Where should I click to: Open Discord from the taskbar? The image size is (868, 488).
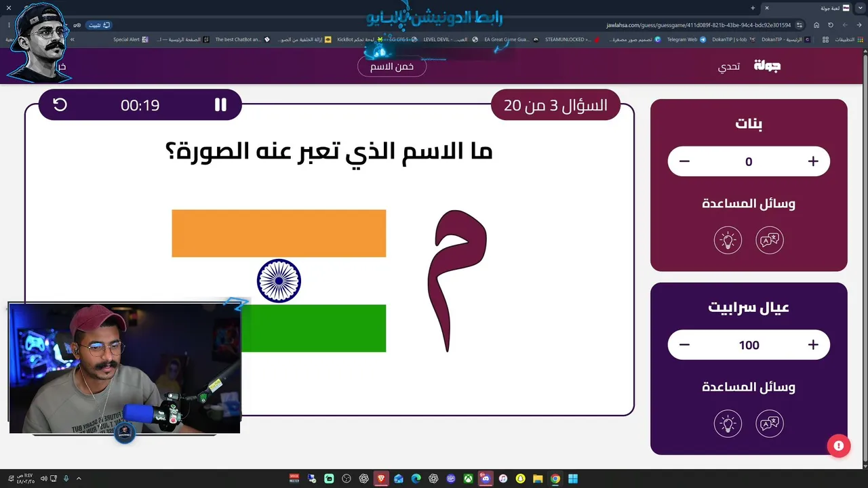(x=486, y=479)
